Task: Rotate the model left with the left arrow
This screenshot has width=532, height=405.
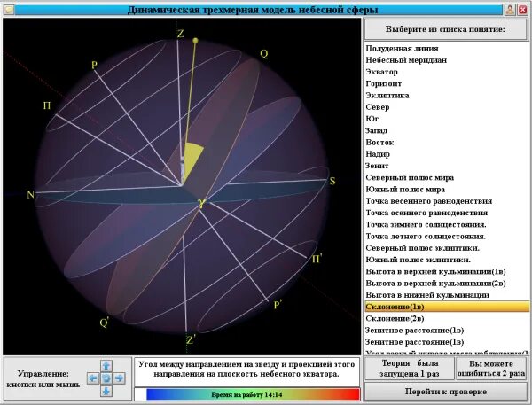Action: coord(93,378)
